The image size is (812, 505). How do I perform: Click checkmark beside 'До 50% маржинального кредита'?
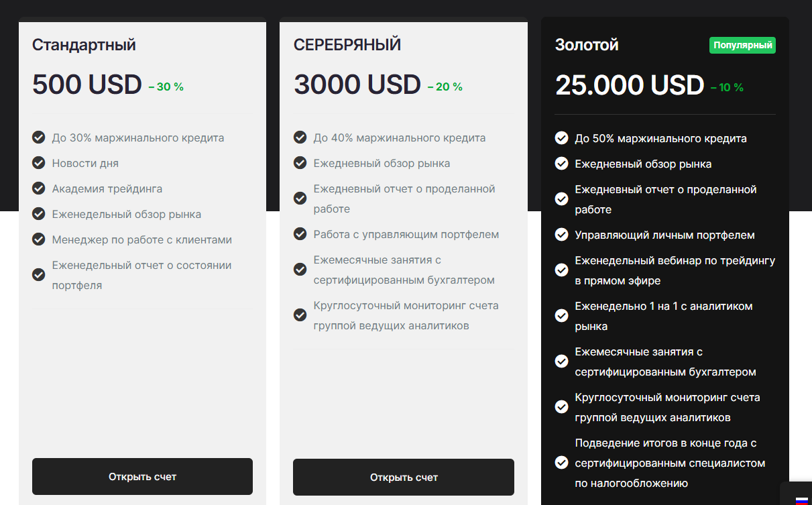click(x=562, y=139)
